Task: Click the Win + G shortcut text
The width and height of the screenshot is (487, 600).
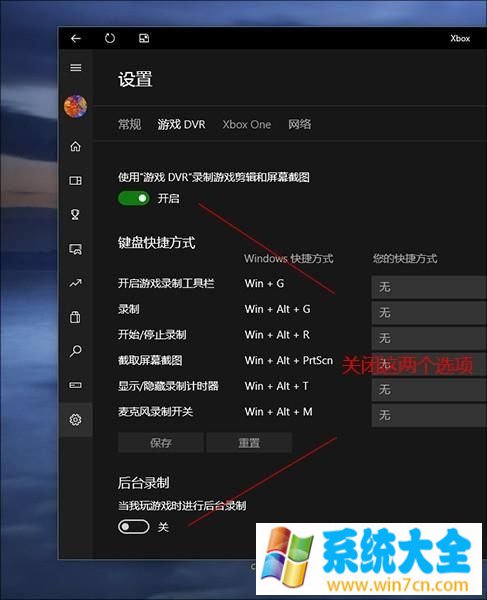Action: click(x=264, y=284)
